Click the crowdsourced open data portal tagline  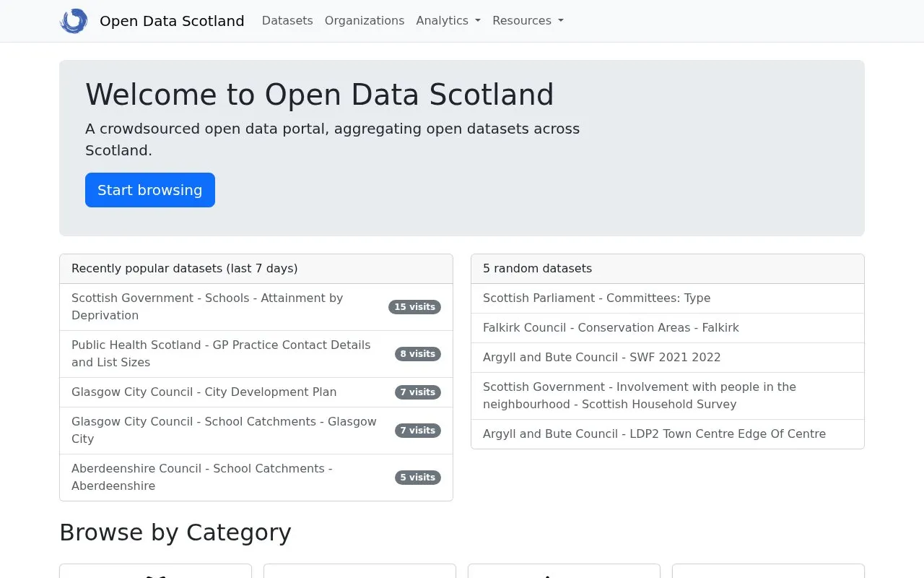(x=333, y=139)
